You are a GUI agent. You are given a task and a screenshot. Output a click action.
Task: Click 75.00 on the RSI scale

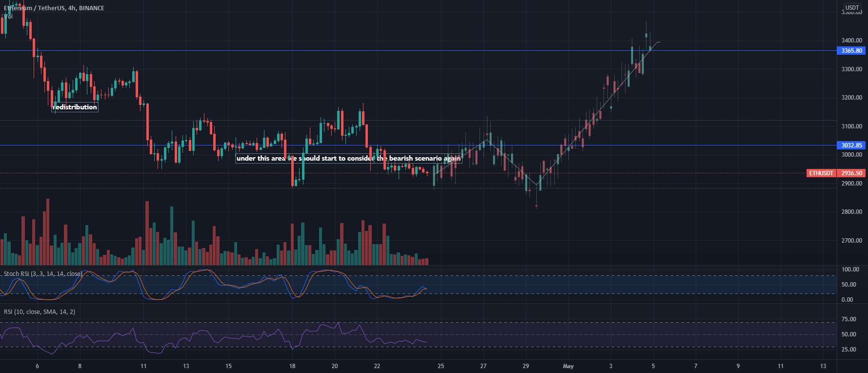coord(849,319)
